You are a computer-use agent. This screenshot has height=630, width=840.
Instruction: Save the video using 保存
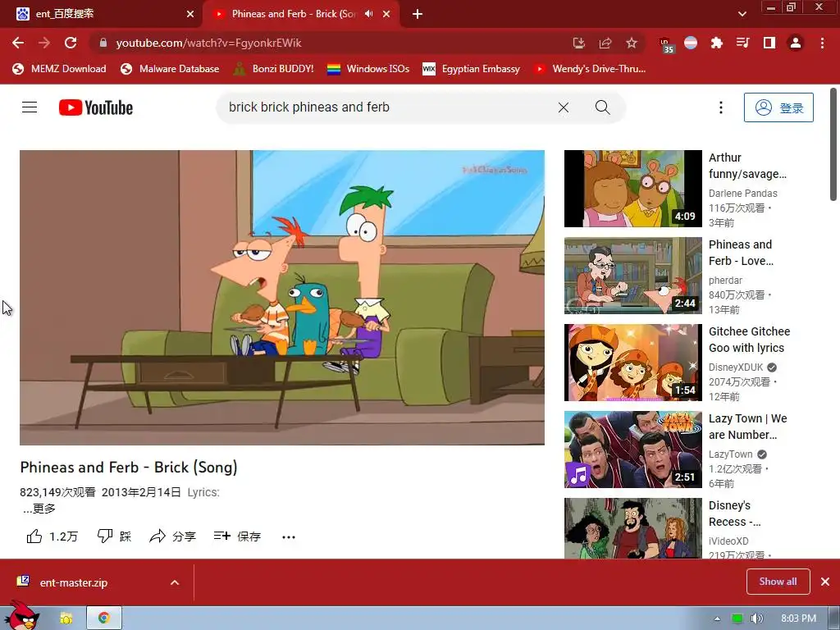(x=237, y=536)
